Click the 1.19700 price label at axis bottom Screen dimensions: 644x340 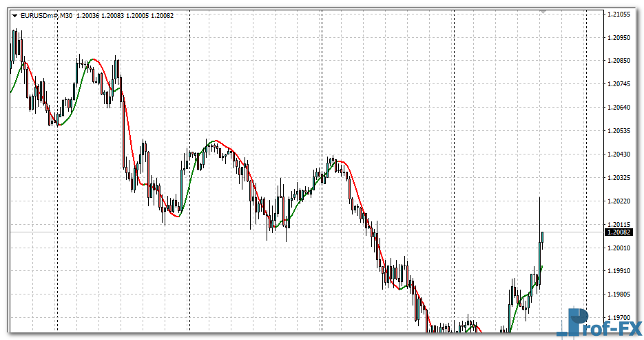point(620,318)
